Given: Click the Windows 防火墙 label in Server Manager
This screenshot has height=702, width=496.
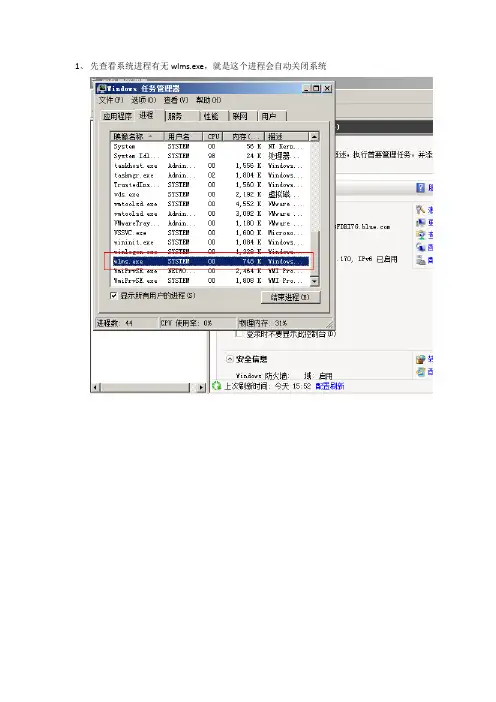Looking at the screenshot, I should (262, 376).
